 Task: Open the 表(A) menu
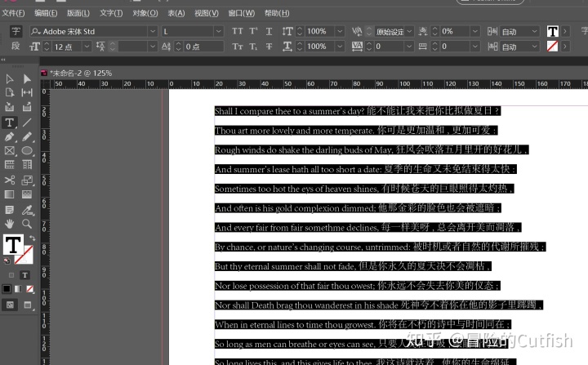pos(176,13)
